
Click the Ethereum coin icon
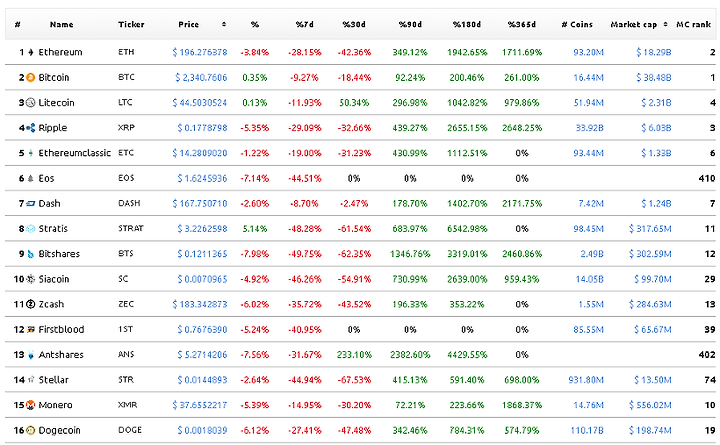point(30,52)
